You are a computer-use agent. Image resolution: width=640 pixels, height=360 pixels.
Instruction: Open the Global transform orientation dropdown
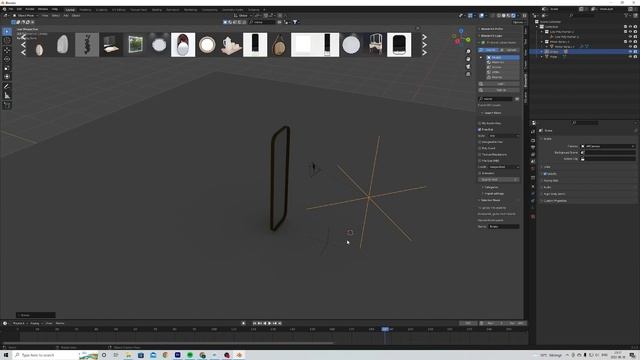(243, 16)
